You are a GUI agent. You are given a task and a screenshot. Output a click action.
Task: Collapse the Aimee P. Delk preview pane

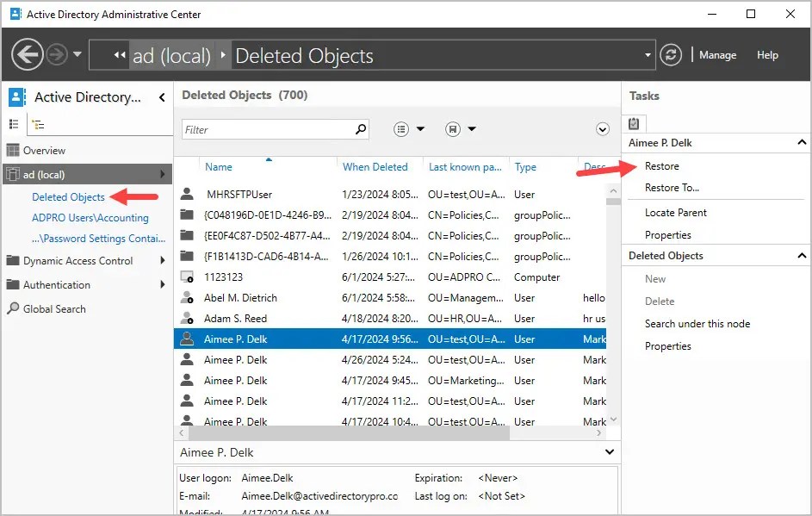(x=610, y=451)
